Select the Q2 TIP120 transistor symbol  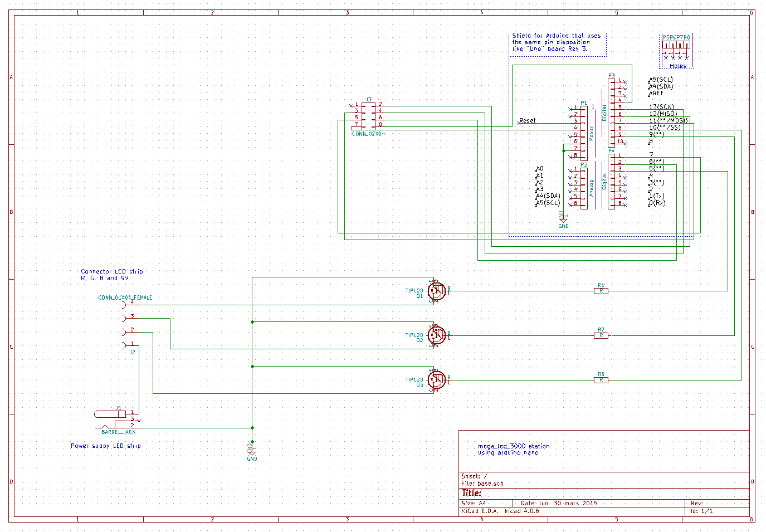pyautogui.click(x=437, y=335)
